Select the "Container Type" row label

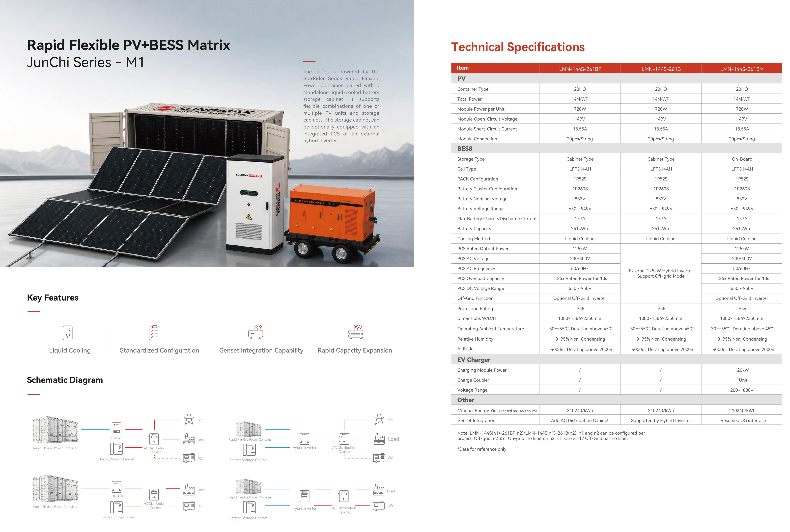473,89
